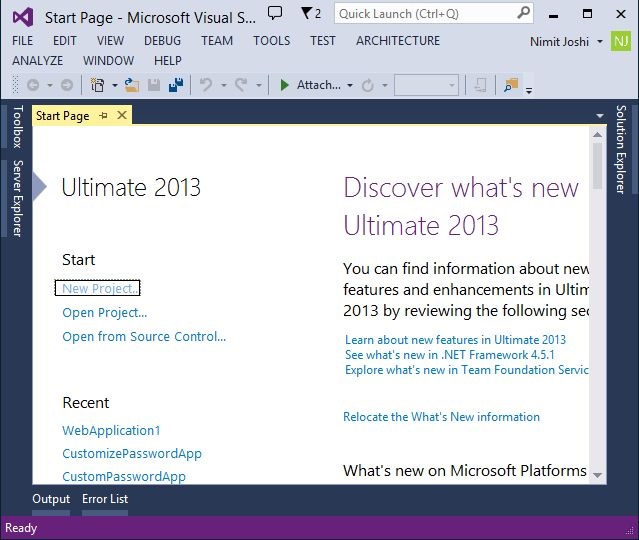Viewport: 639px width, 540px height.
Task: Click the green Start debugging arrow
Action: [x=284, y=85]
